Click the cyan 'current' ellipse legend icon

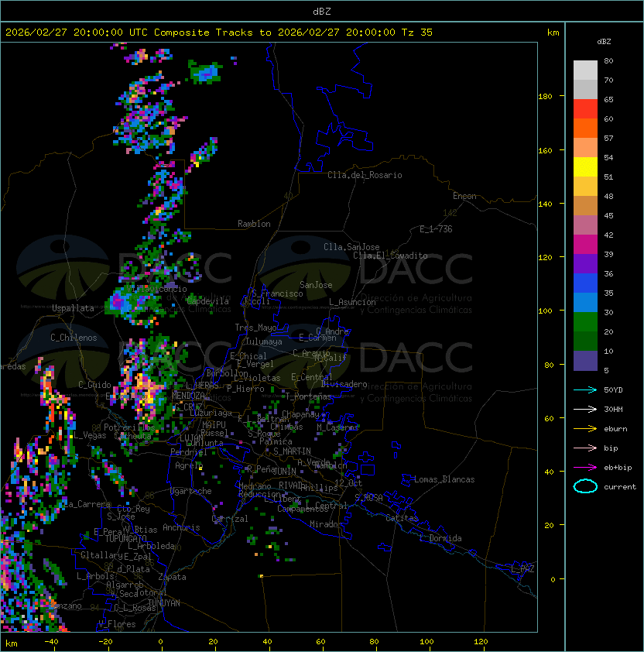[x=585, y=486]
